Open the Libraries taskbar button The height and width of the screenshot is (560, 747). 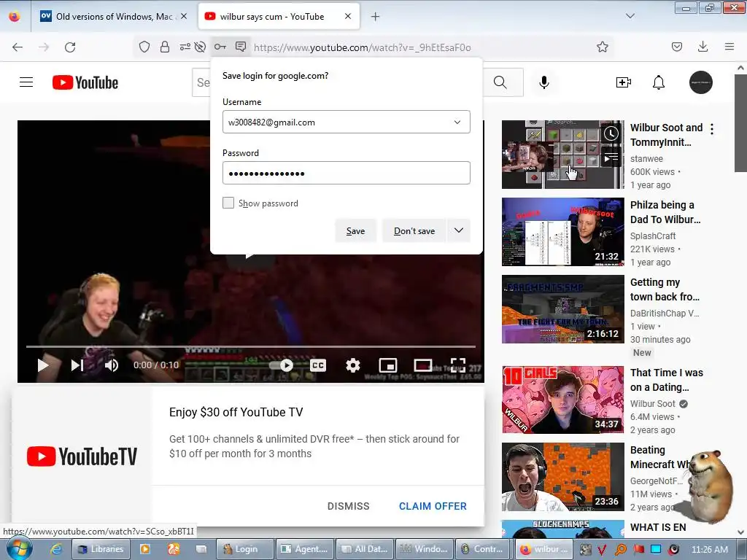coord(101,548)
